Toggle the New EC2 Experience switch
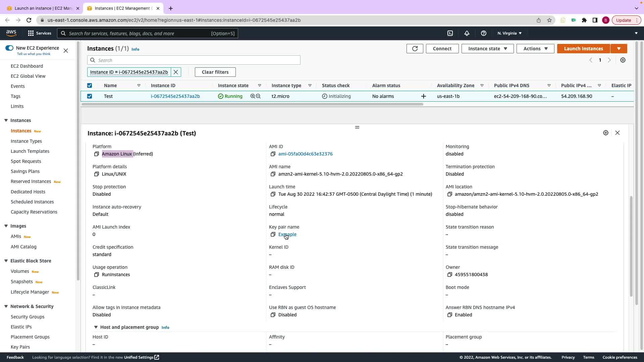The width and height of the screenshot is (644, 362). coord(9,48)
